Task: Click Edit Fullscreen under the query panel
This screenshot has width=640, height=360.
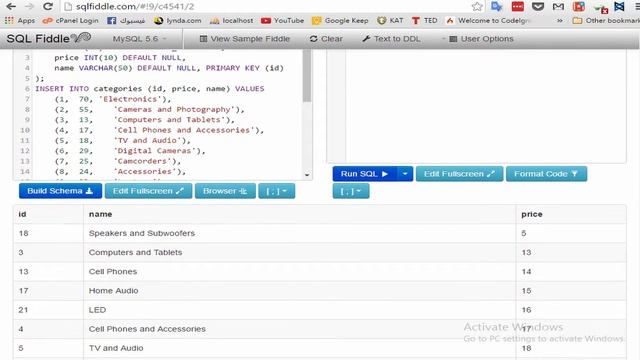Action: [x=459, y=174]
